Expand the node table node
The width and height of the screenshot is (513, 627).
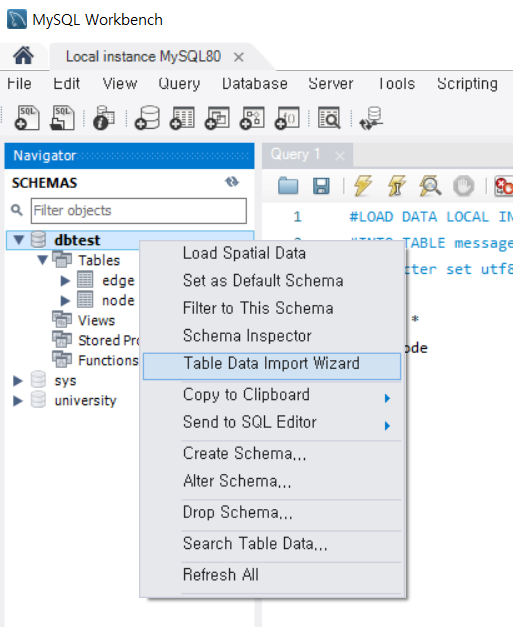pyautogui.click(x=65, y=300)
